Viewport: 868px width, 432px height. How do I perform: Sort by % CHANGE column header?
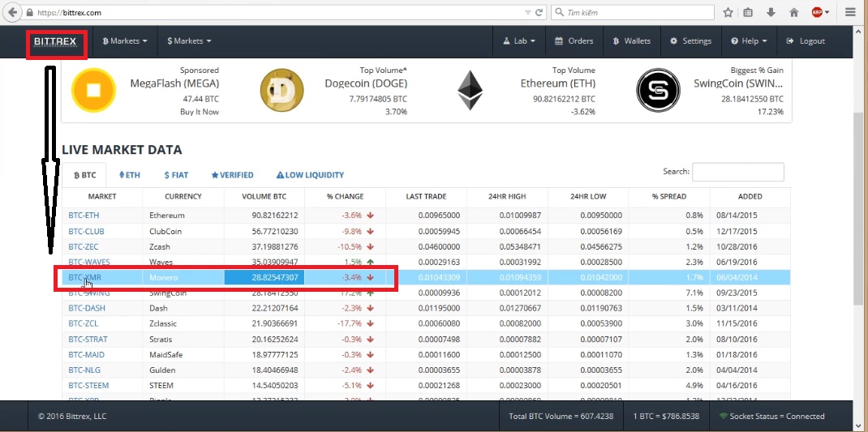pyautogui.click(x=345, y=196)
